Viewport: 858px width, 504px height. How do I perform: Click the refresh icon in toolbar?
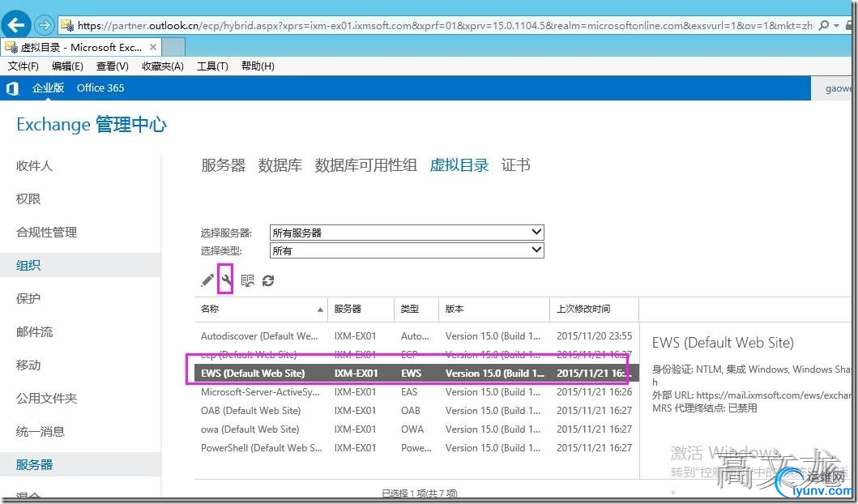coord(267,280)
